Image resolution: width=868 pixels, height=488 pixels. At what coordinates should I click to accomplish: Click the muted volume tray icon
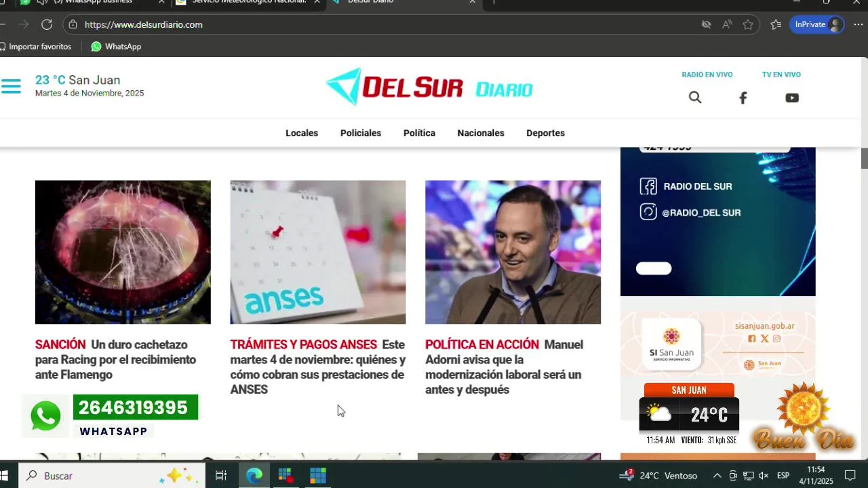[x=764, y=476]
